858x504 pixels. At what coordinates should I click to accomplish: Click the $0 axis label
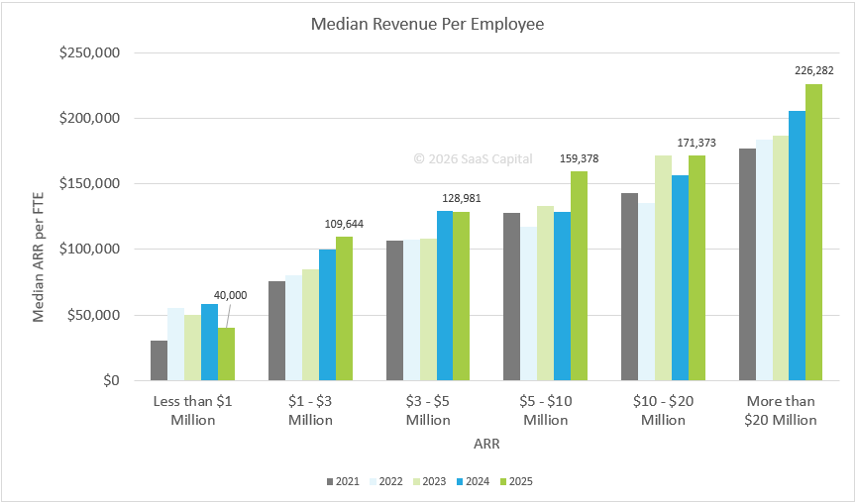coord(111,381)
